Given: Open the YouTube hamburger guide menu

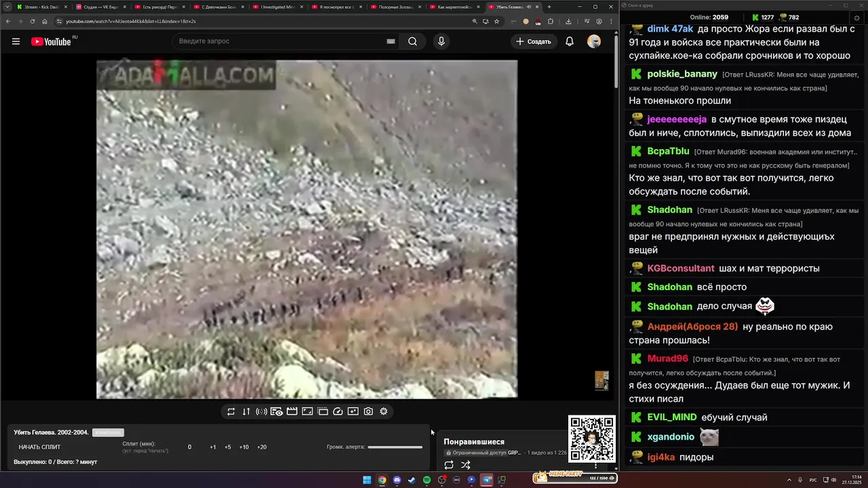Looking at the screenshot, I should 16,41.
